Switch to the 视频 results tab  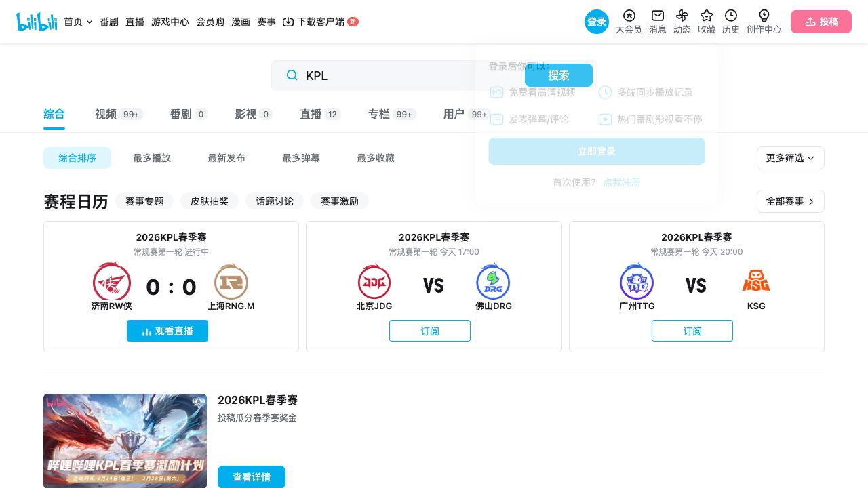point(106,114)
